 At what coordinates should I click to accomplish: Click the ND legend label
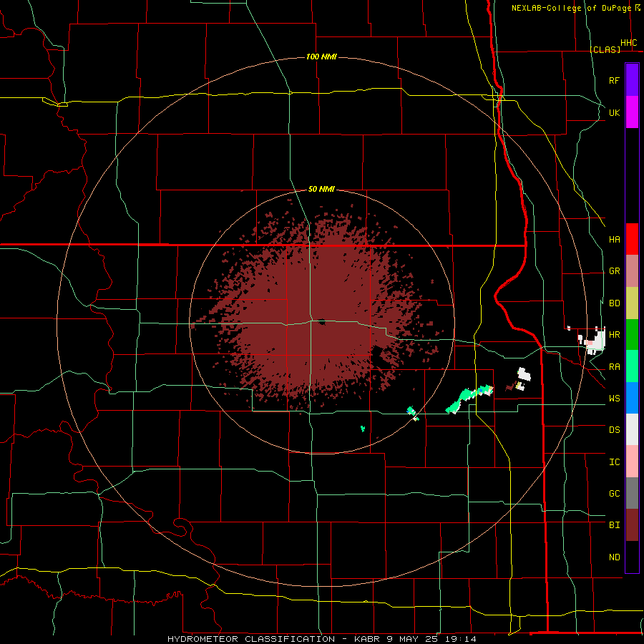(614, 557)
